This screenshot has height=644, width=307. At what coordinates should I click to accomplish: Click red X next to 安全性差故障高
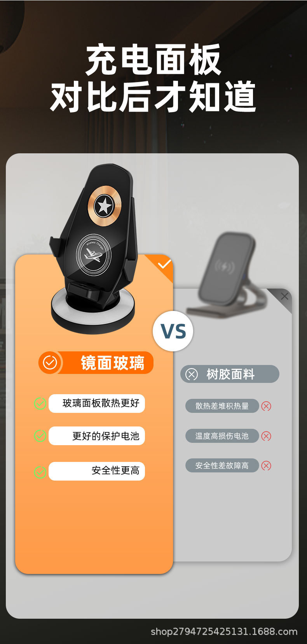click(266, 465)
